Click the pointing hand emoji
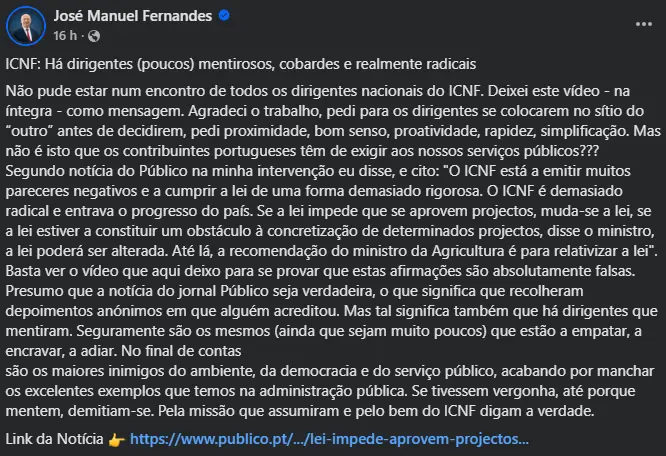The image size is (666, 456). pyautogui.click(x=117, y=438)
